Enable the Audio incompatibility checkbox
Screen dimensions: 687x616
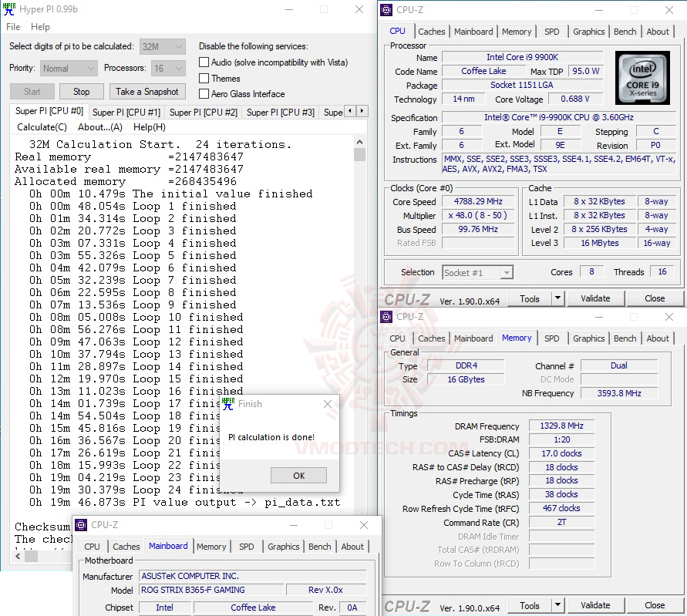204,62
